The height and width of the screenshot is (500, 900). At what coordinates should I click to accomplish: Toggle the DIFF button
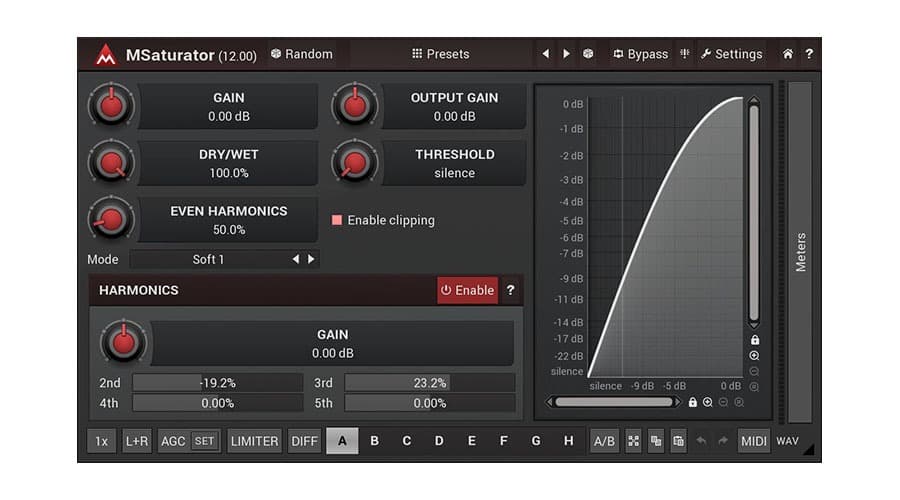tap(304, 441)
